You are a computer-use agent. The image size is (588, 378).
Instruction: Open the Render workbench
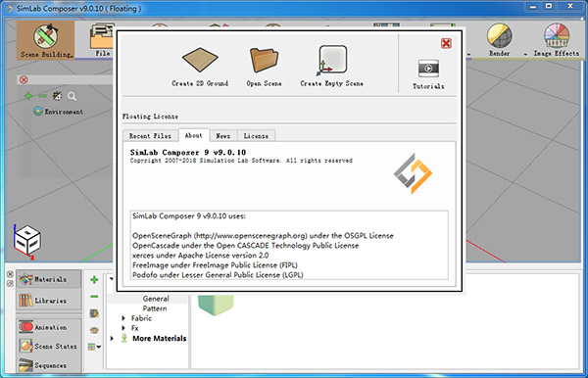point(499,40)
